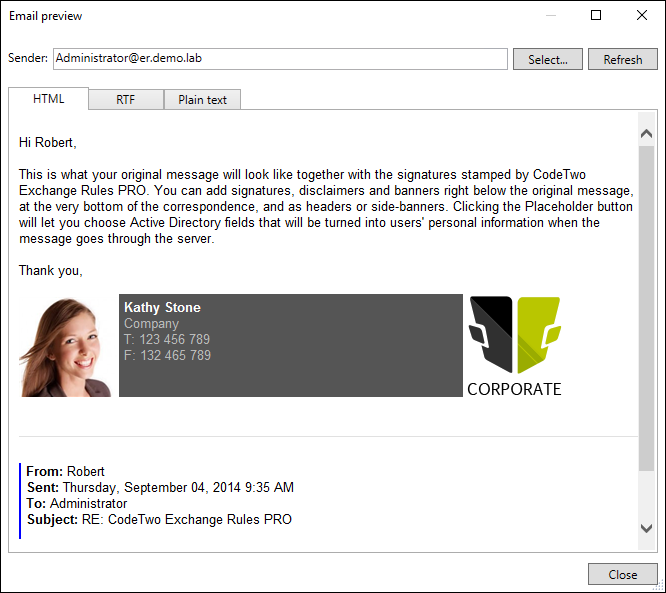Click the 'Thank you,' text

(x=51, y=270)
